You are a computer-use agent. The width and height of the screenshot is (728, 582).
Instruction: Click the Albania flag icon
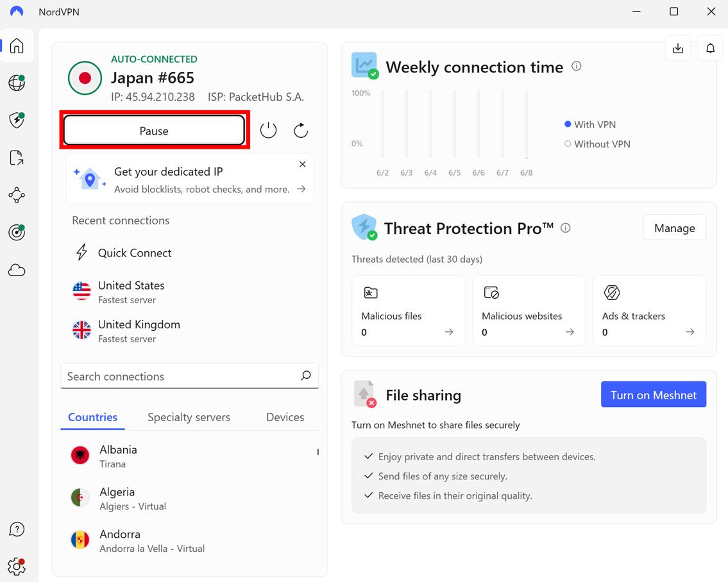pos(80,455)
